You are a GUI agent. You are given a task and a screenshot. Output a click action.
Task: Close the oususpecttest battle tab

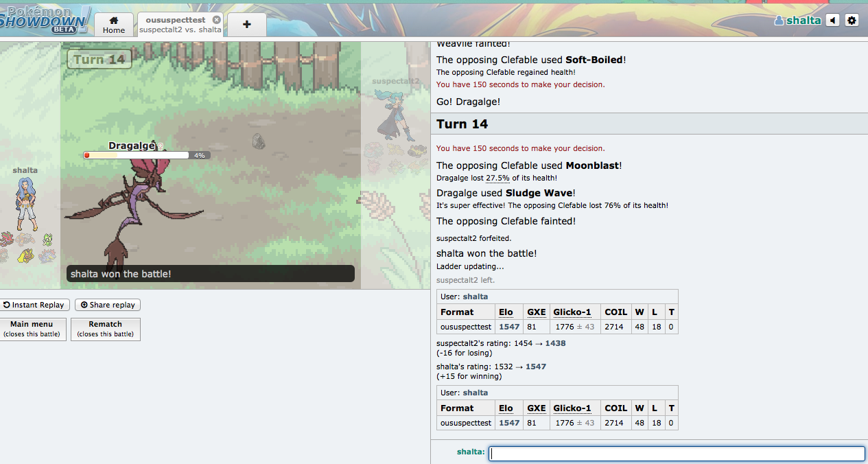pos(217,20)
